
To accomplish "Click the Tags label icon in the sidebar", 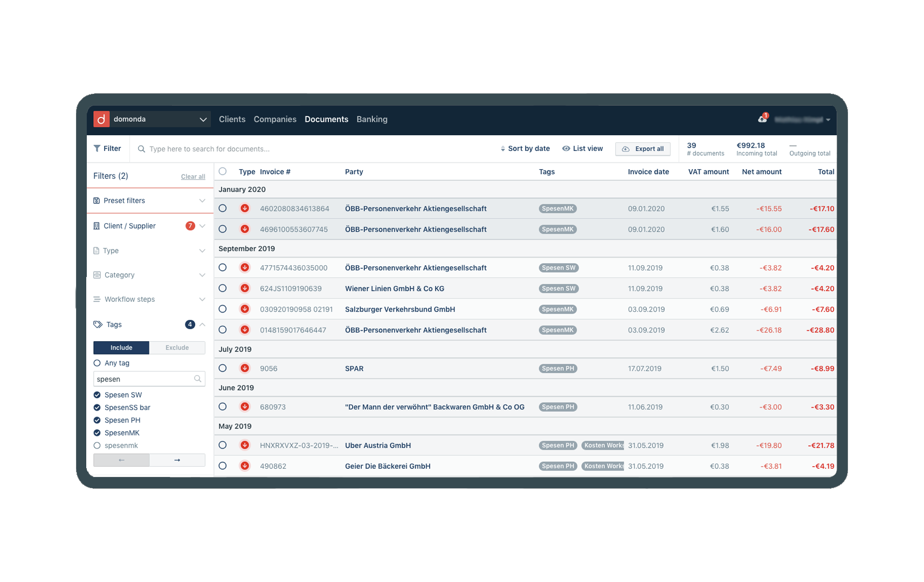I will tap(98, 324).
